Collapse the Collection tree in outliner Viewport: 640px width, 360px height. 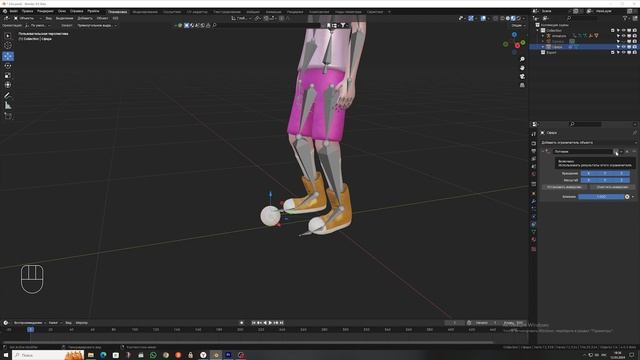(538, 31)
